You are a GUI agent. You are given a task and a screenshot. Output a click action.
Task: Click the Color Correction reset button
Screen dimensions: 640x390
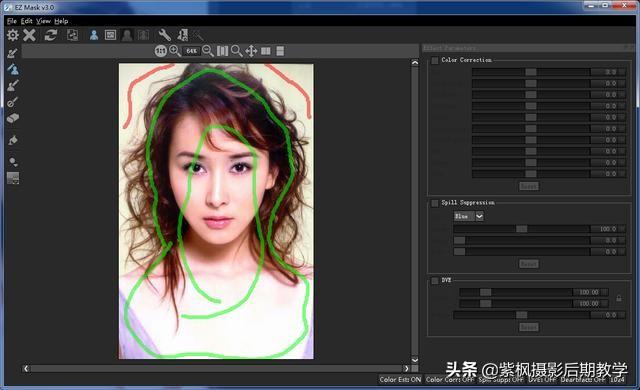pyautogui.click(x=529, y=186)
